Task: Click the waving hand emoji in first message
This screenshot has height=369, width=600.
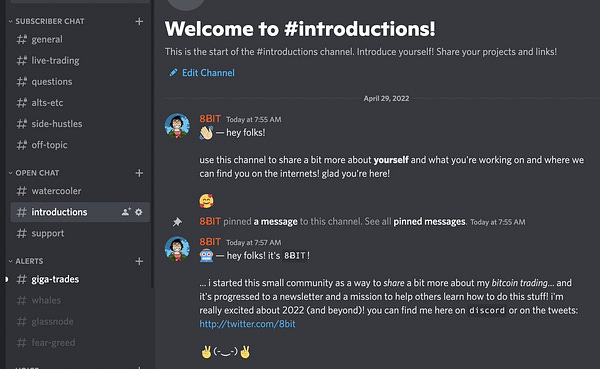Action: pos(206,133)
